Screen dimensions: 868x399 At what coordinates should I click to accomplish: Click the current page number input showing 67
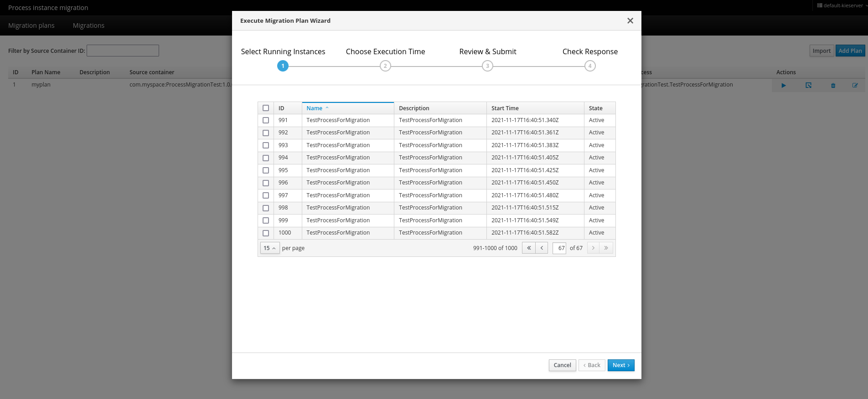(559, 248)
